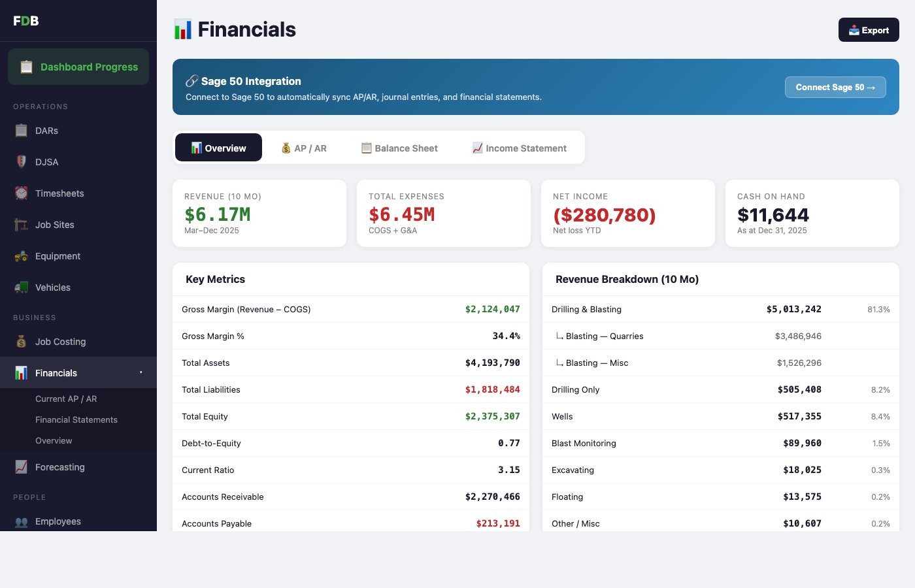Viewport: 915px width, 588px height.
Task: Open the DARs section in the sidebar
Action: pos(21,131)
